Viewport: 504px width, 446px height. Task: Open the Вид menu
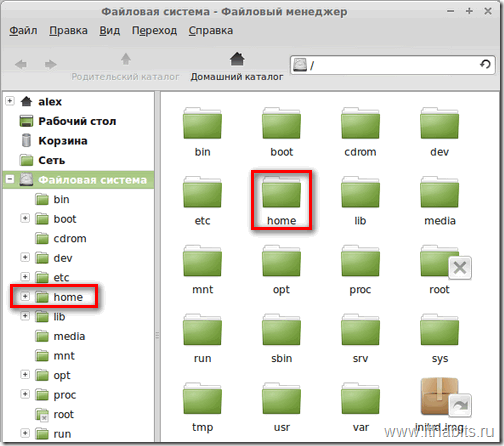(x=109, y=31)
